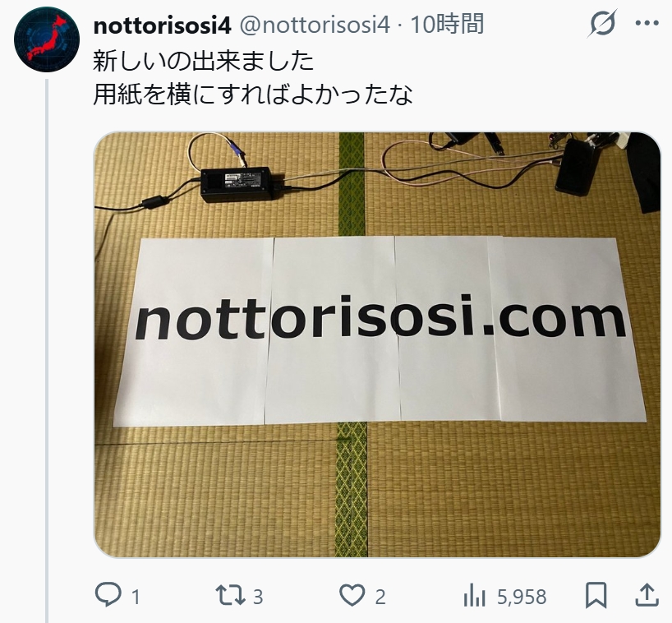Viewport: 672px width, 623px height.
Task: Click the like count 2
Action: point(380,598)
